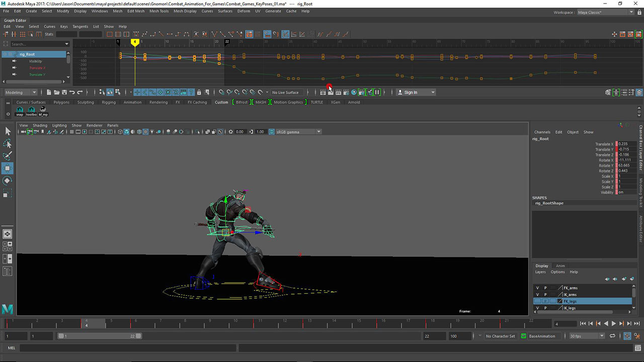
Task: Switch to four-pane layout icon
Action: [8, 246]
